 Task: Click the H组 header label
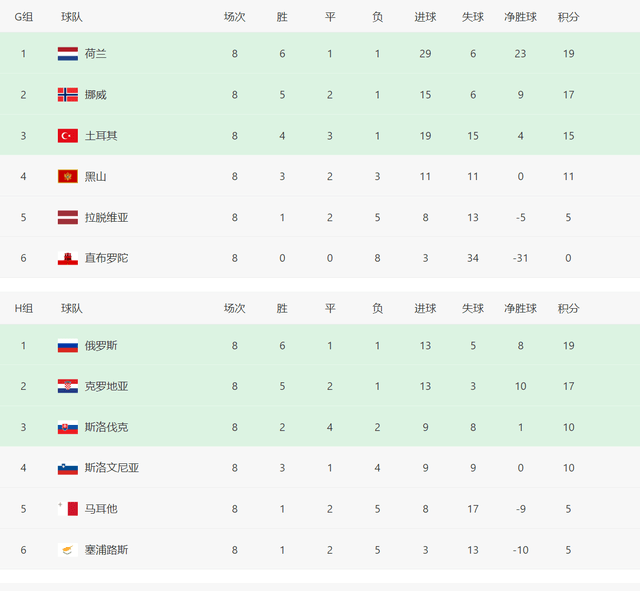(x=23, y=309)
